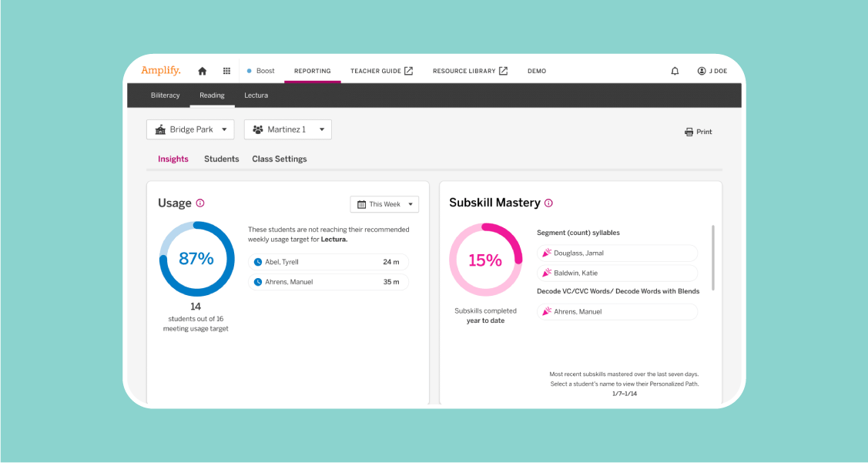Click the Subskill Mastery list scrollbar
The height and width of the screenshot is (463, 868).
713,258
